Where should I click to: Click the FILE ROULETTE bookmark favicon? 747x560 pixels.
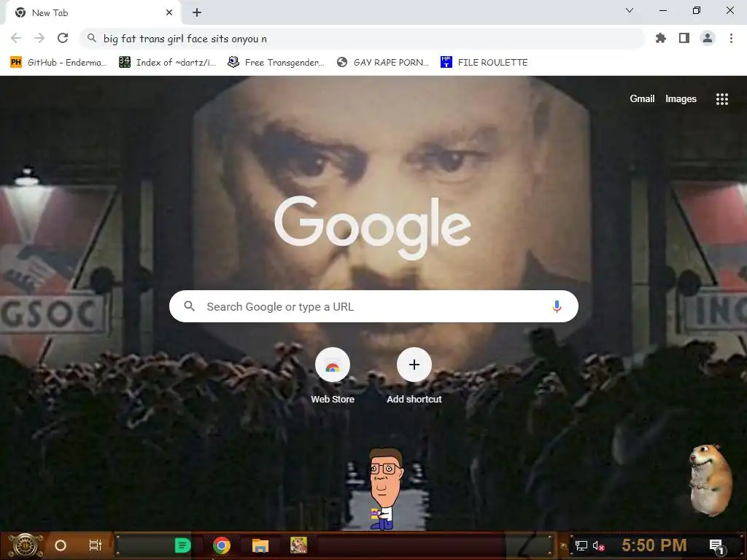point(446,62)
